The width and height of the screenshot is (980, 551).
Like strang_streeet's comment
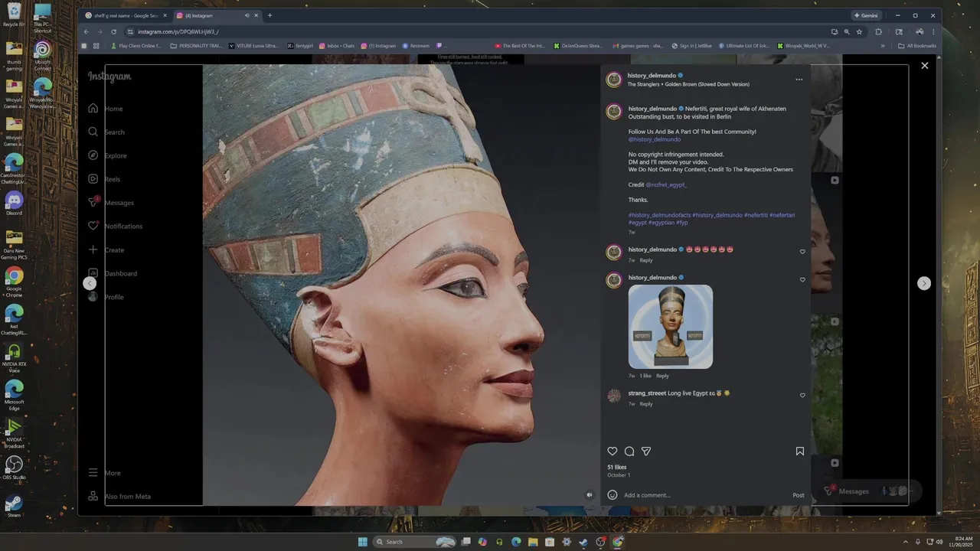tap(802, 396)
